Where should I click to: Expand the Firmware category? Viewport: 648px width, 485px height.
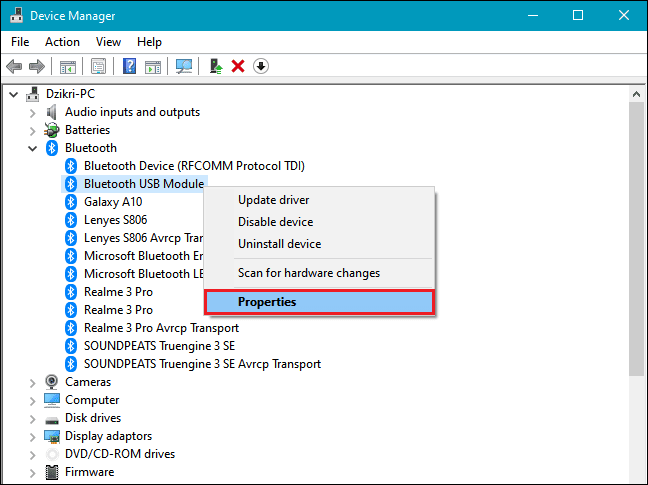(33, 473)
